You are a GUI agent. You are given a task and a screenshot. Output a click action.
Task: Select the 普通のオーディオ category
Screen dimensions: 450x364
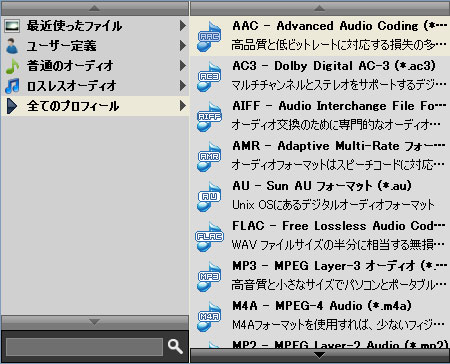point(95,66)
